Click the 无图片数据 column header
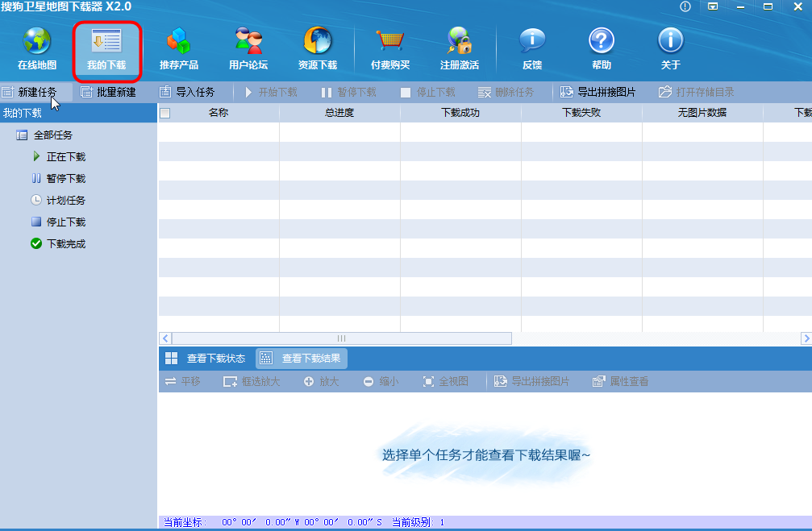Viewport: 812px width, 531px height. pos(702,112)
